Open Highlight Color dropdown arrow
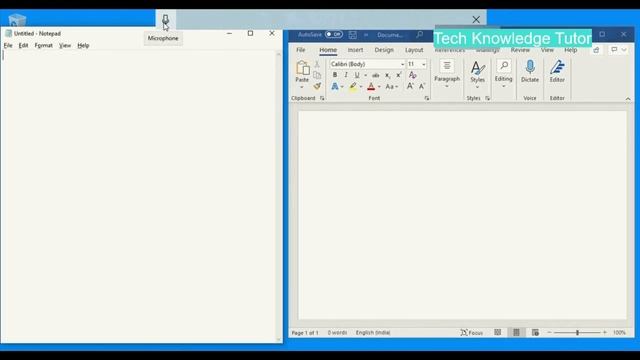 coord(360,87)
